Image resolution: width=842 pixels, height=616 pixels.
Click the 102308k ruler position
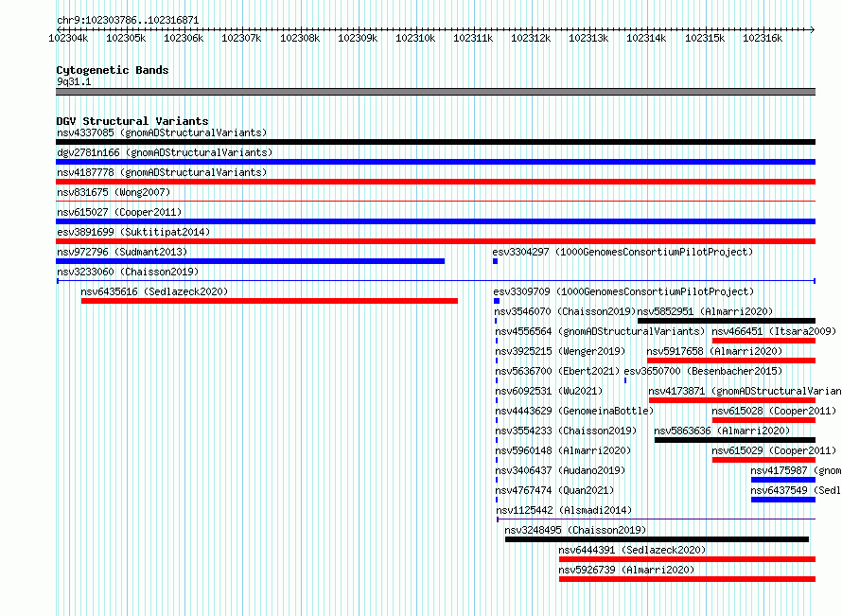click(300, 38)
